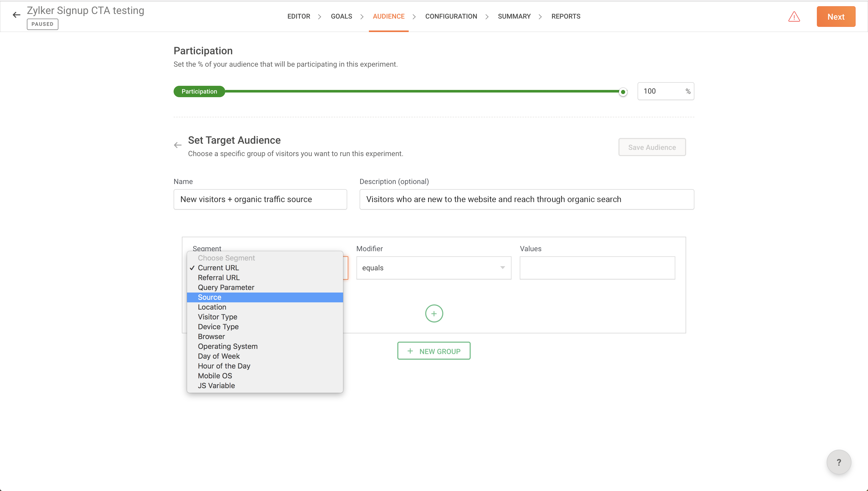Viewport: 868px width, 491px height.
Task: Click the red warning triangle icon
Action: tap(794, 17)
